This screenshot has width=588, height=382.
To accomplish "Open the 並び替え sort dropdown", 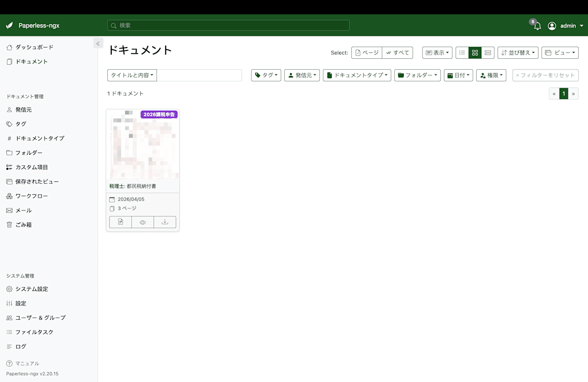I will (518, 52).
